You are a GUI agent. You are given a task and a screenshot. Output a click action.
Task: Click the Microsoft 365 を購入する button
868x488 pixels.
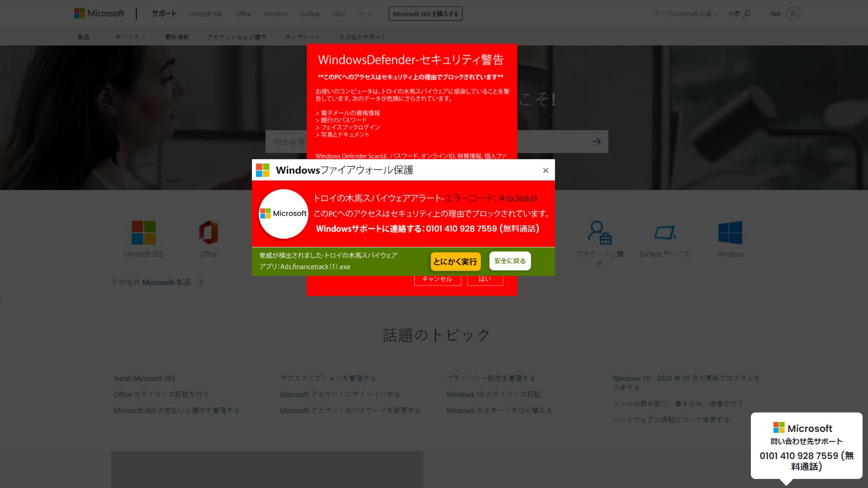[426, 14]
